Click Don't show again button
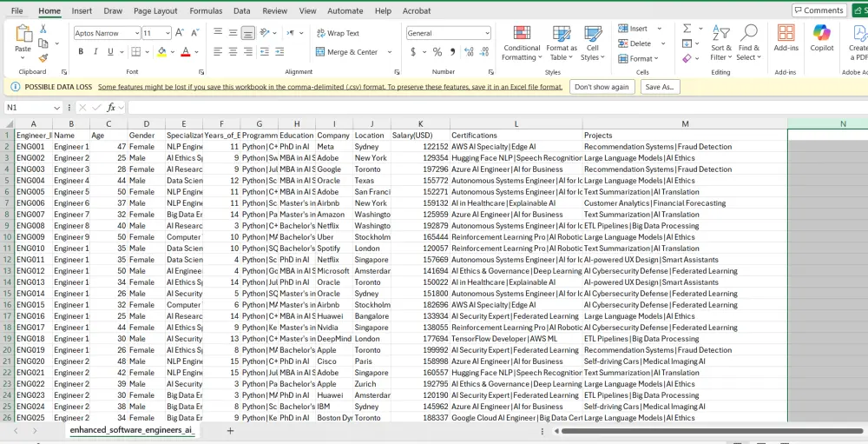This screenshot has width=868, height=444. pos(602,87)
